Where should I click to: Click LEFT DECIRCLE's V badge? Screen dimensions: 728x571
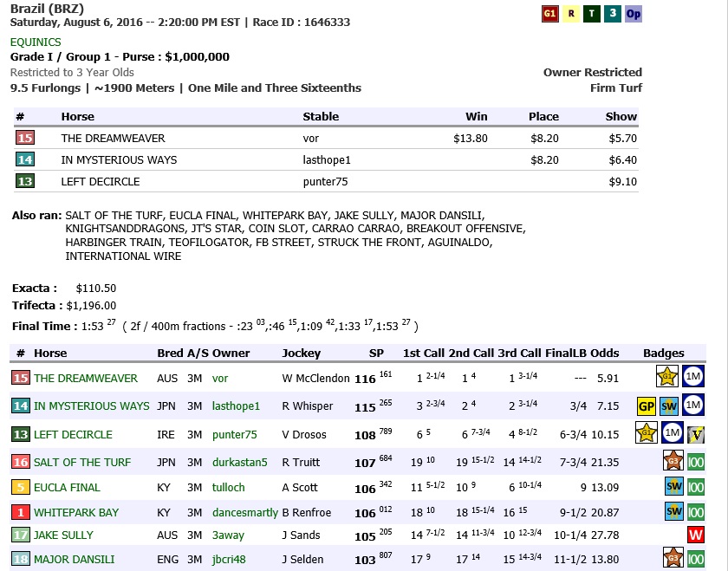tap(696, 434)
